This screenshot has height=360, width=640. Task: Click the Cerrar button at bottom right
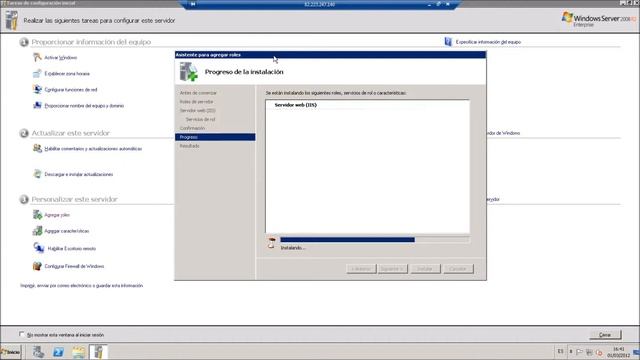point(605,335)
